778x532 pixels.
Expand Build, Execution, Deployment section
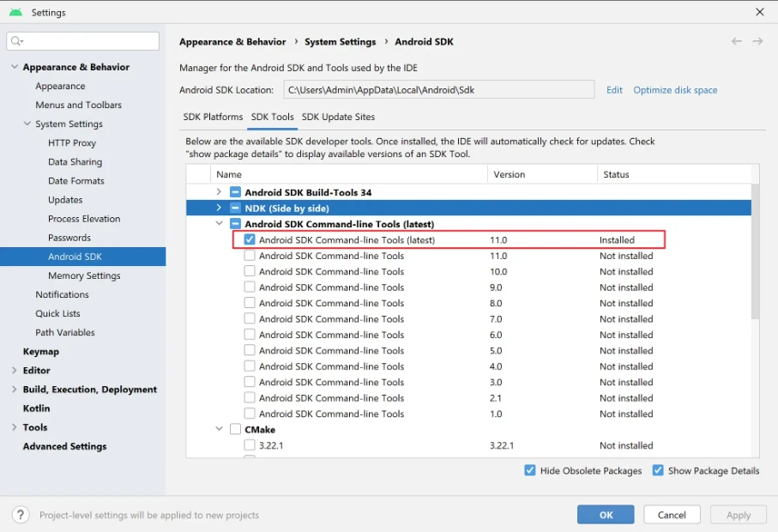pos(15,389)
